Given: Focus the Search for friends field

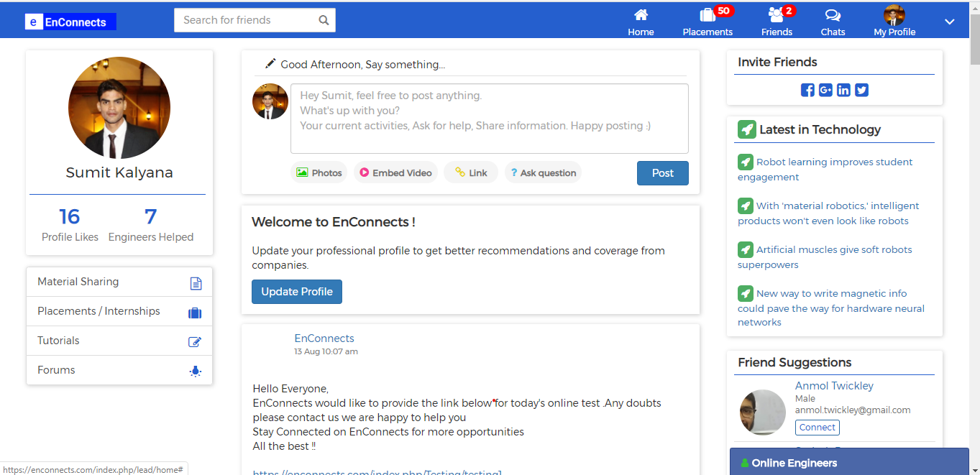Looking at the screenshot, I should (x=255, y=20).
